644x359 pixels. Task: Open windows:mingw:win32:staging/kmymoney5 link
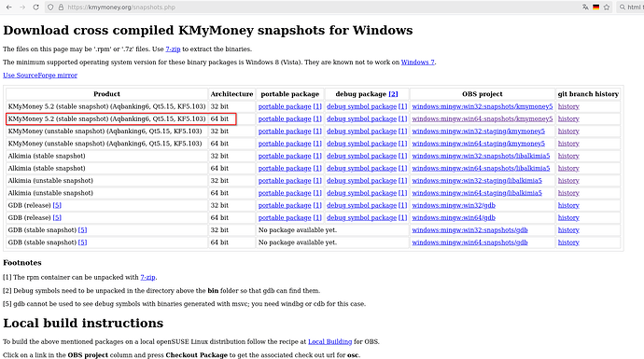coord(479,131)
